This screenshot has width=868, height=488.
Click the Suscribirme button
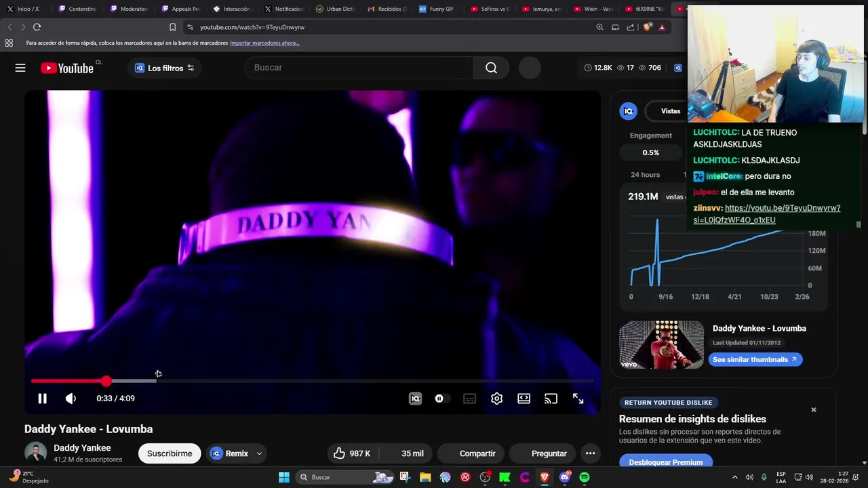tap(170, 453)
